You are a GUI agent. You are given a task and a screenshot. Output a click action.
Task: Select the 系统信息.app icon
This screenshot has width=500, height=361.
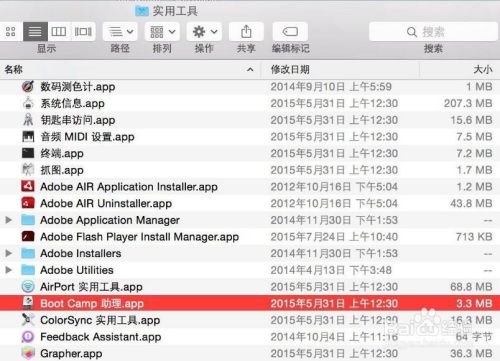28,103
